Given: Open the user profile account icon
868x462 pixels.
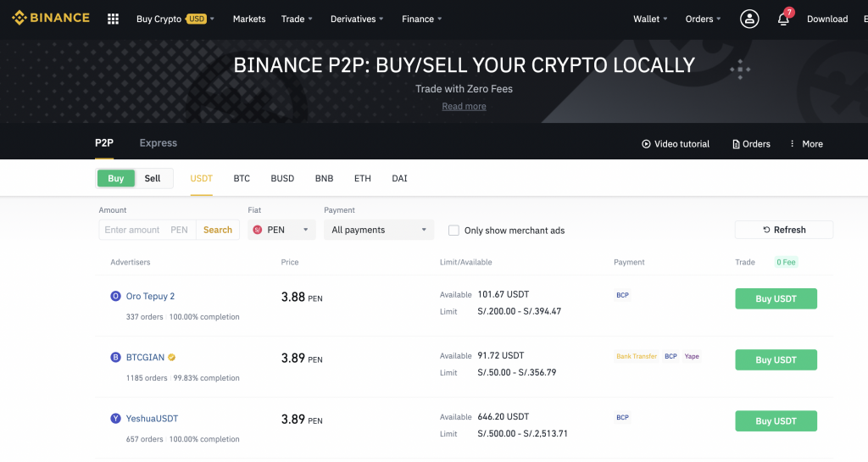Looking at the screenshot, I should [x=749, y=19].
